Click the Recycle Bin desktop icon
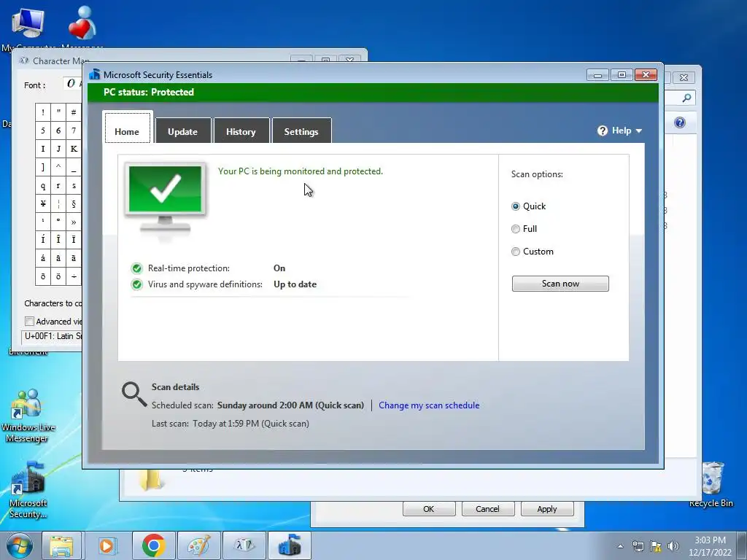 click(711, 484)
